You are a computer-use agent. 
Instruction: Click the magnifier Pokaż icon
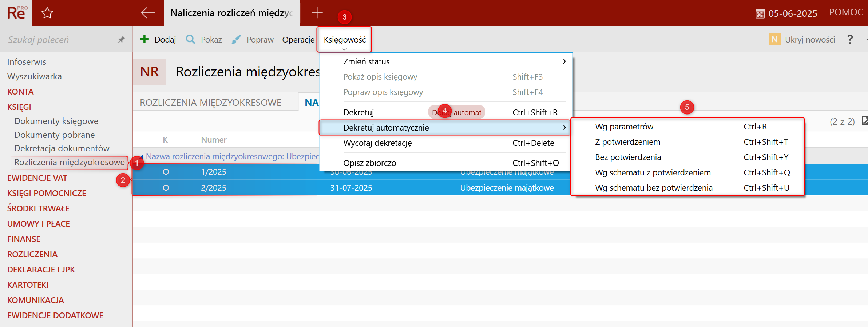[190, 39]
